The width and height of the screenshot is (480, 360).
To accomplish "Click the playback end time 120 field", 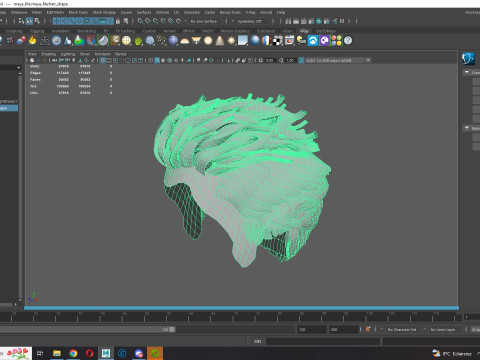I will coord(312,329).
